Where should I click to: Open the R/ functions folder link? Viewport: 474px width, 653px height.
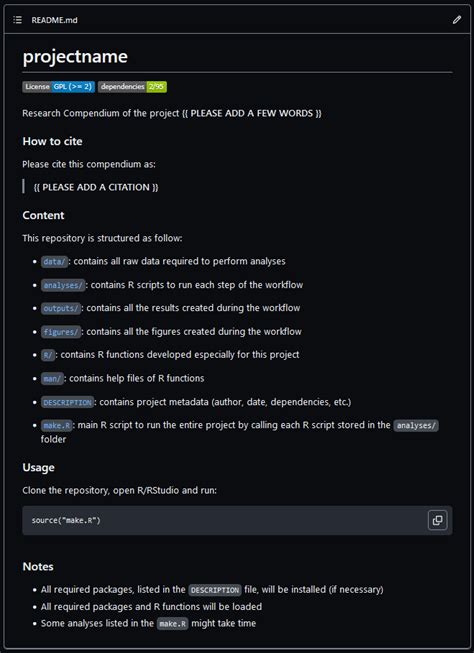coord(48,355)
